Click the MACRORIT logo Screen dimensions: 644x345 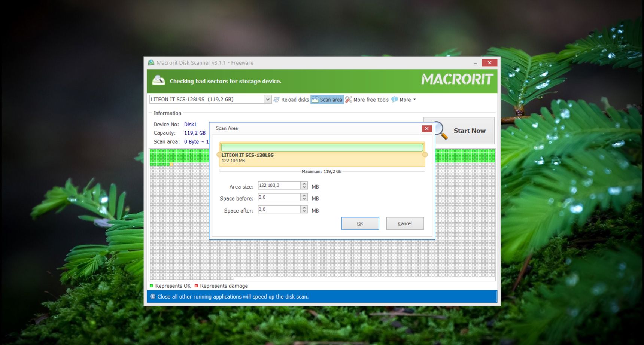(457, 79)
